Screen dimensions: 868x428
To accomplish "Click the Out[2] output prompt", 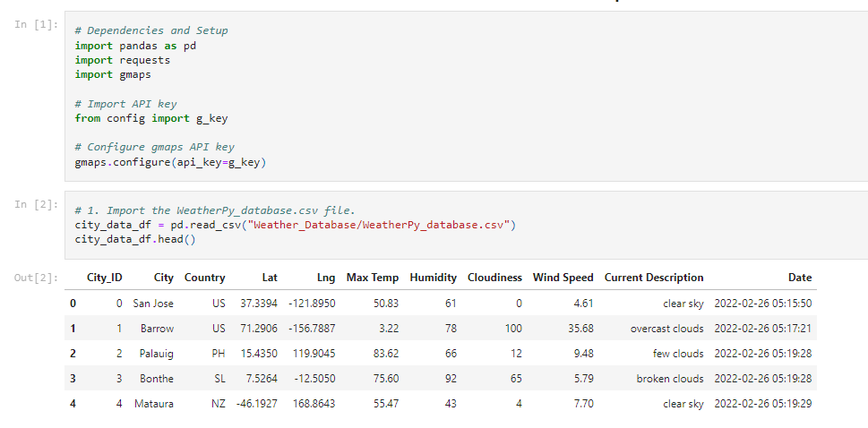I will (36, 278).
